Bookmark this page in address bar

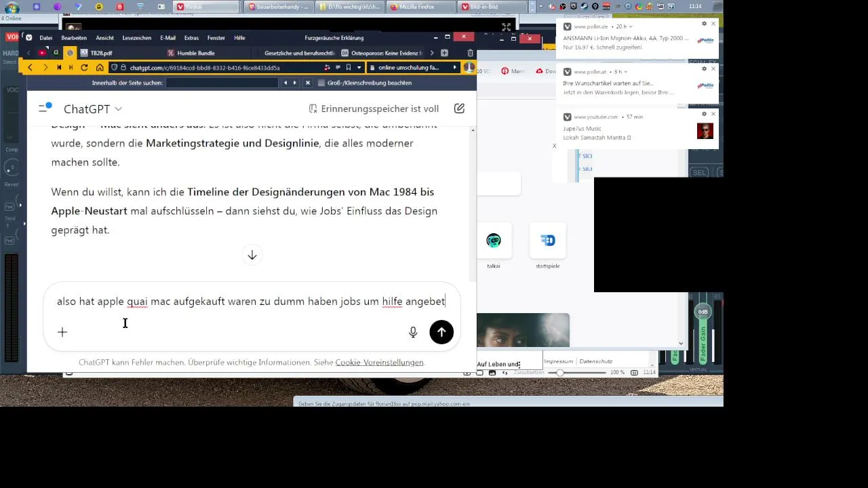click(349, 68)
